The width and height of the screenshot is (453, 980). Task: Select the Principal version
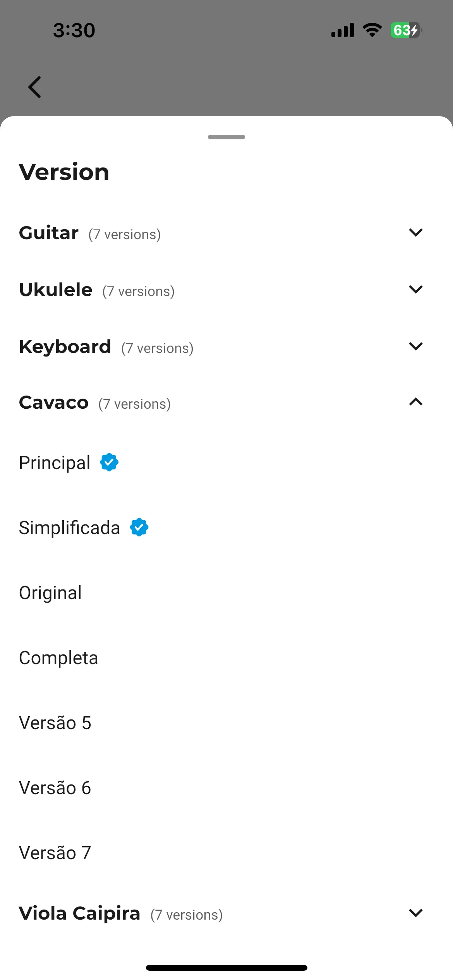pos(226,463)
